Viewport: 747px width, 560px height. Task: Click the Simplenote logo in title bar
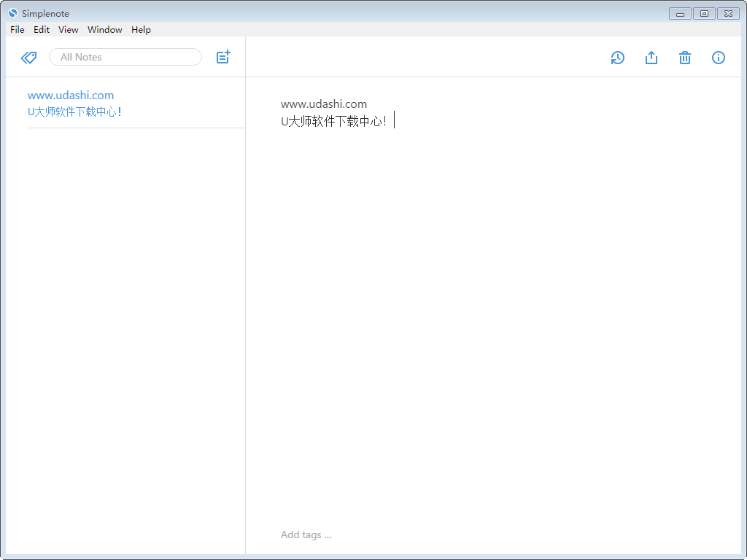[x=13, y=13]
